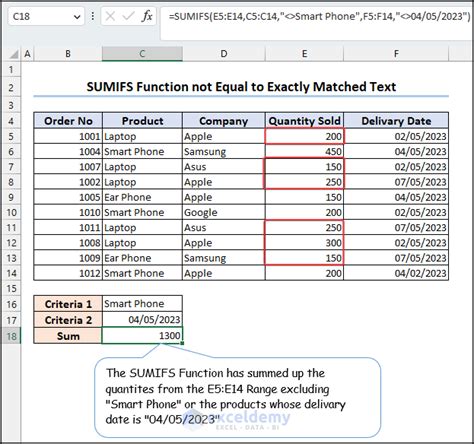This screenshot has width=474, height=444.
Task: Select column B header
Action: (x=68, y=54)
